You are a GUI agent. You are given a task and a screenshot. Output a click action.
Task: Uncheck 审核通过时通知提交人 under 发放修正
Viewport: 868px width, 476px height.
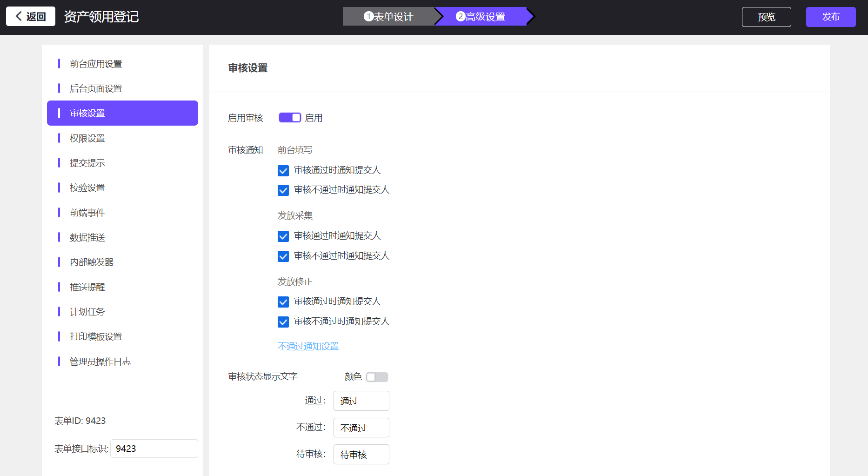click(x=283, y=302)
